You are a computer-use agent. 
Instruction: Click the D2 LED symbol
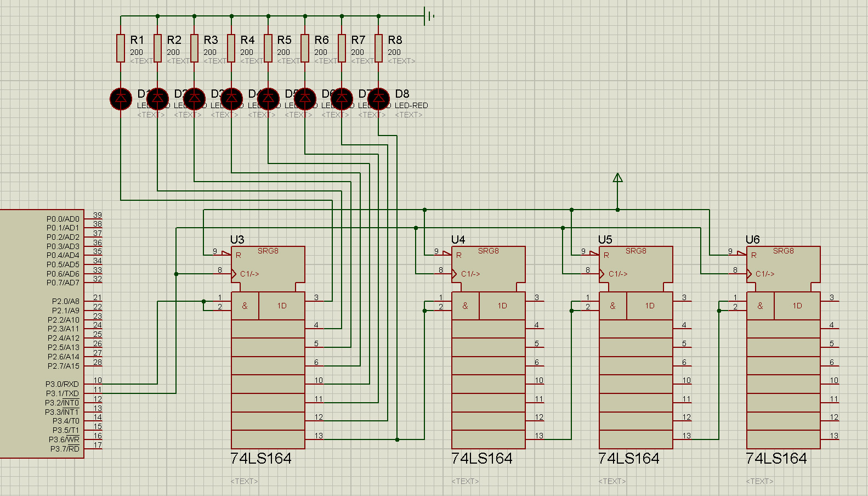click(x=157, y=99)
